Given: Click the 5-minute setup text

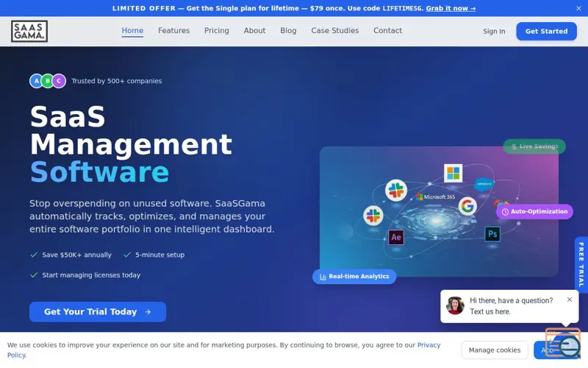Looking at the screenshot, I should (x=159, y=255).
